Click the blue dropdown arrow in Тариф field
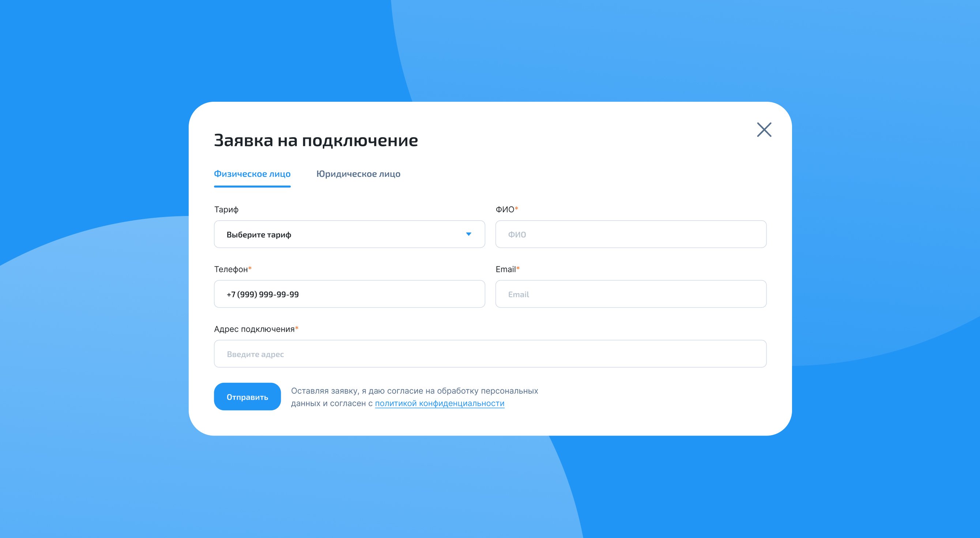The image size is (980, 538). click(469, 234)
